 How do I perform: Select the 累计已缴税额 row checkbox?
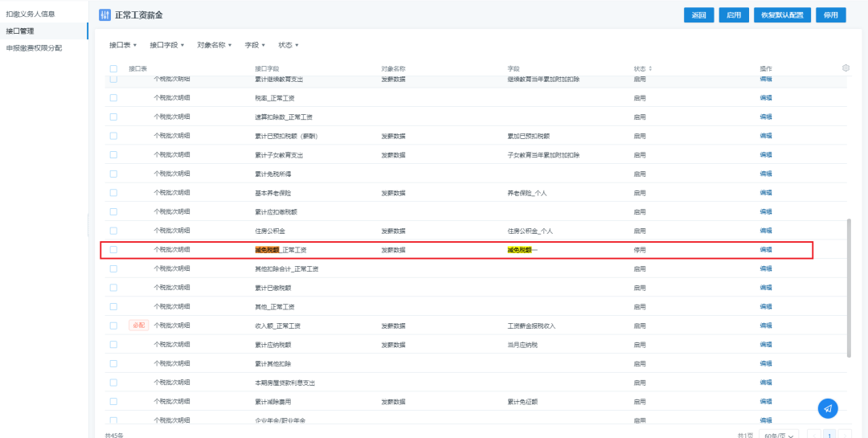click(x=113, y=288)
